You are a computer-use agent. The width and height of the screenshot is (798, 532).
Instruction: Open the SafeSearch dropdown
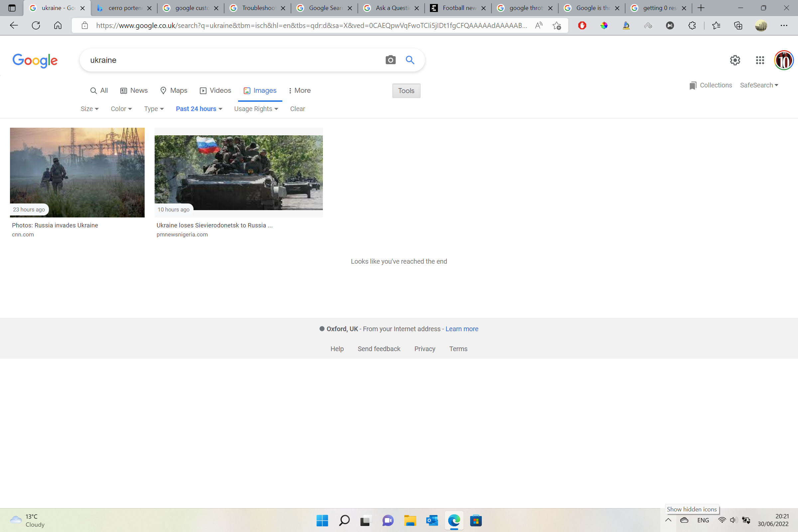[759, 85]
